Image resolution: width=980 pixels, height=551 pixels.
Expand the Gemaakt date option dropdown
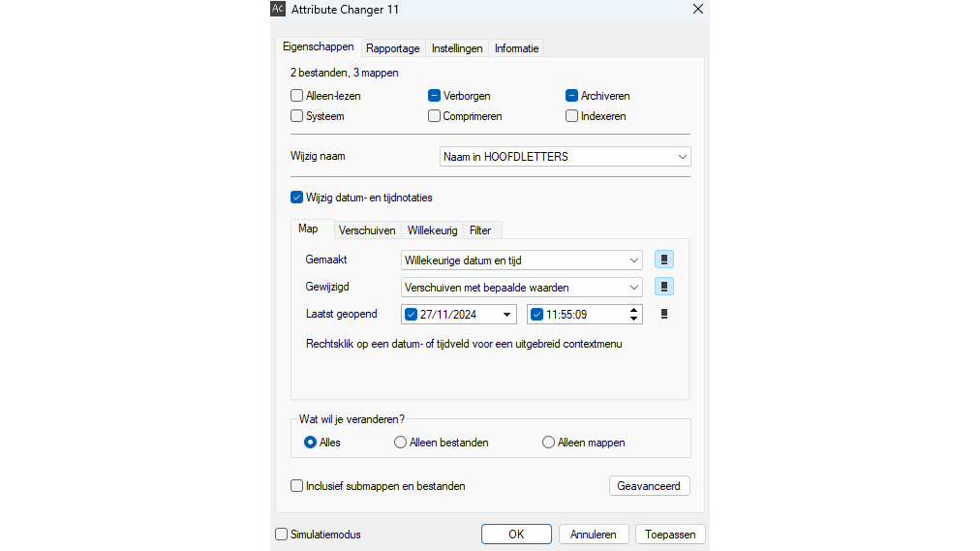[521, 260]
